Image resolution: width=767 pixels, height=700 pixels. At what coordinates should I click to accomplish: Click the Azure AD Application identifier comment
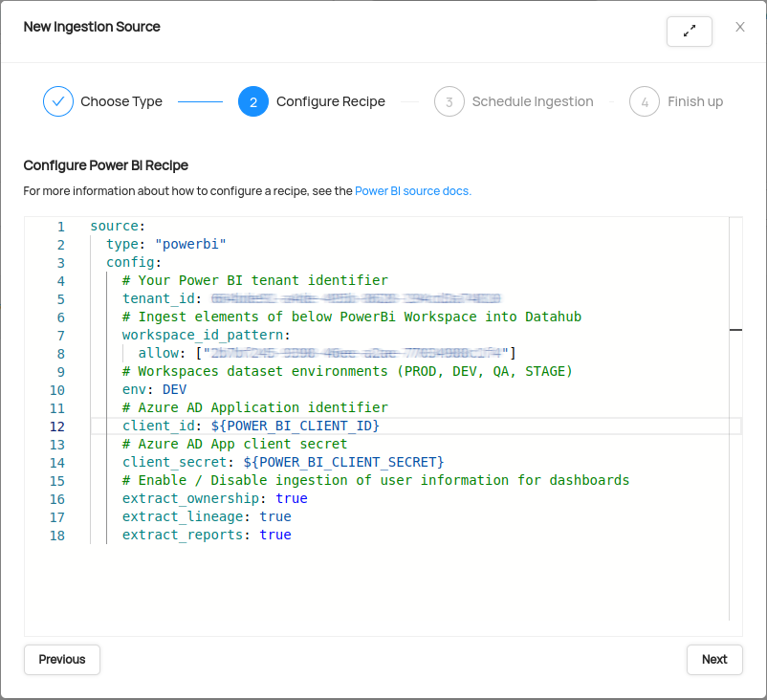coord(254,407)
